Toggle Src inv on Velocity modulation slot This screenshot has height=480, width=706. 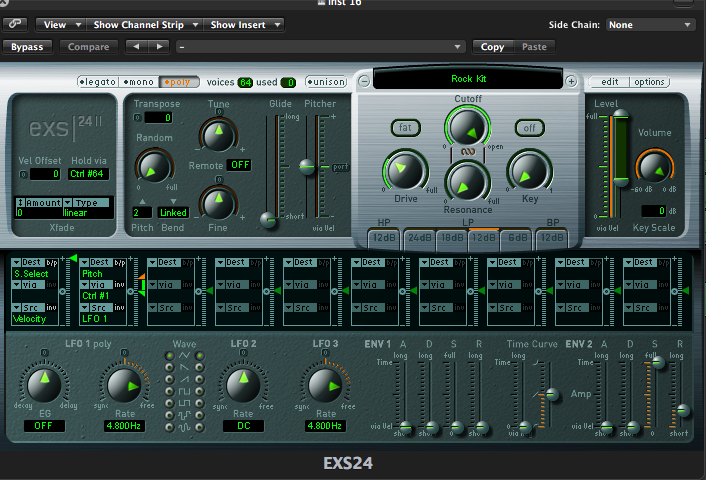[x=52, y=308]
